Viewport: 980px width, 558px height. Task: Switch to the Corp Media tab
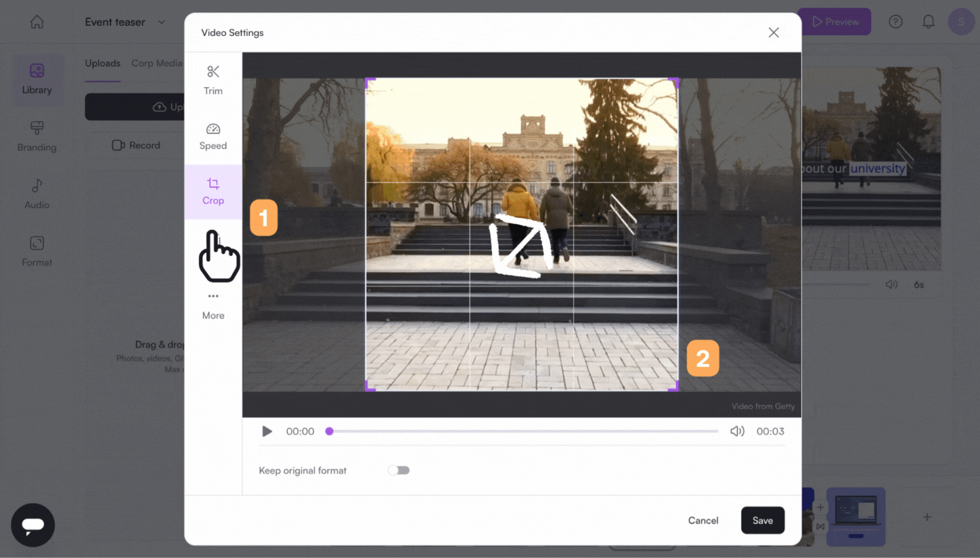tap(157, 63)
